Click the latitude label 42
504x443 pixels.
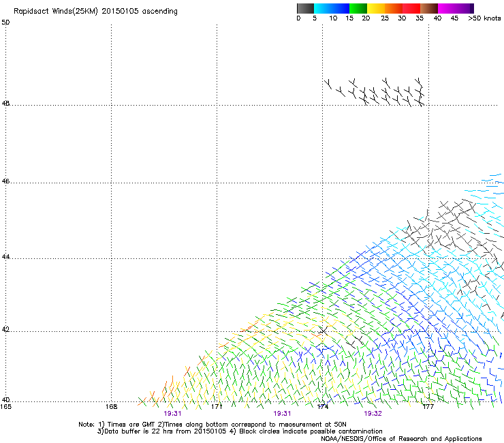coord(5,330)
